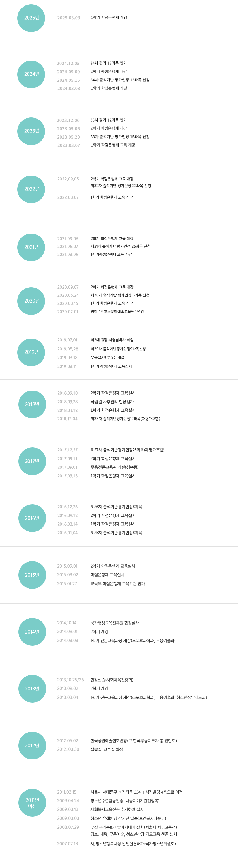Click the 2011년 이전 circle badge
This screenshot has width=238, height=868.
pyautogui.click(x=32, y=803)
